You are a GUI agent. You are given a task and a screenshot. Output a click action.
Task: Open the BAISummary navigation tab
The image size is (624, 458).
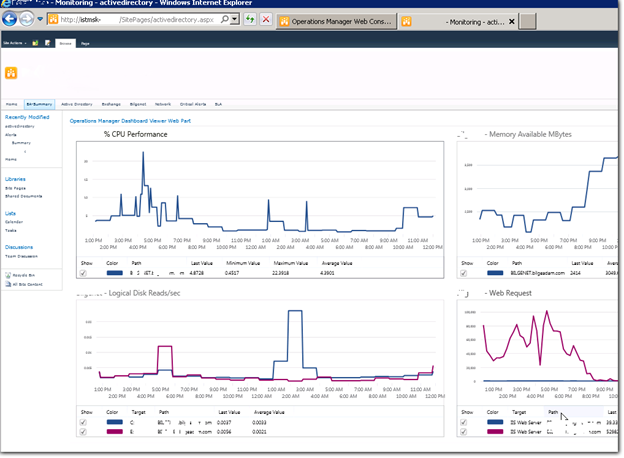pyautogui.click(x=39, y=104)
